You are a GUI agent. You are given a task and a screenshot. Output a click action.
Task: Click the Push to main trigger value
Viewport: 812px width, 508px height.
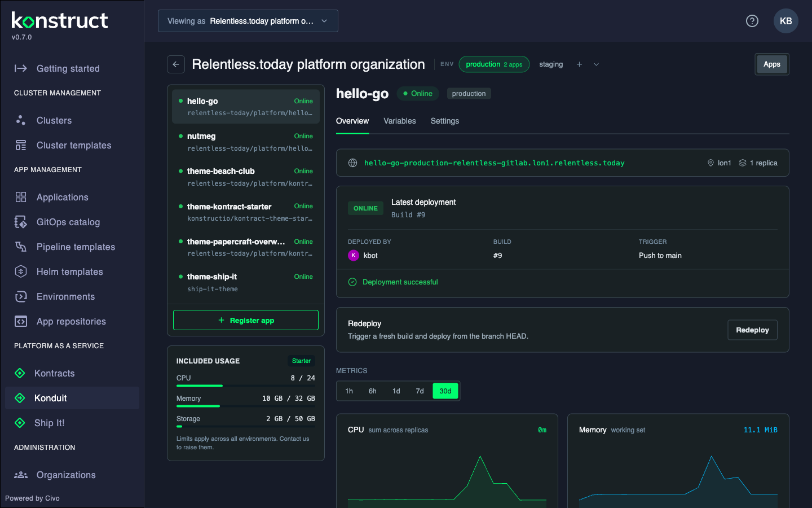660,256
